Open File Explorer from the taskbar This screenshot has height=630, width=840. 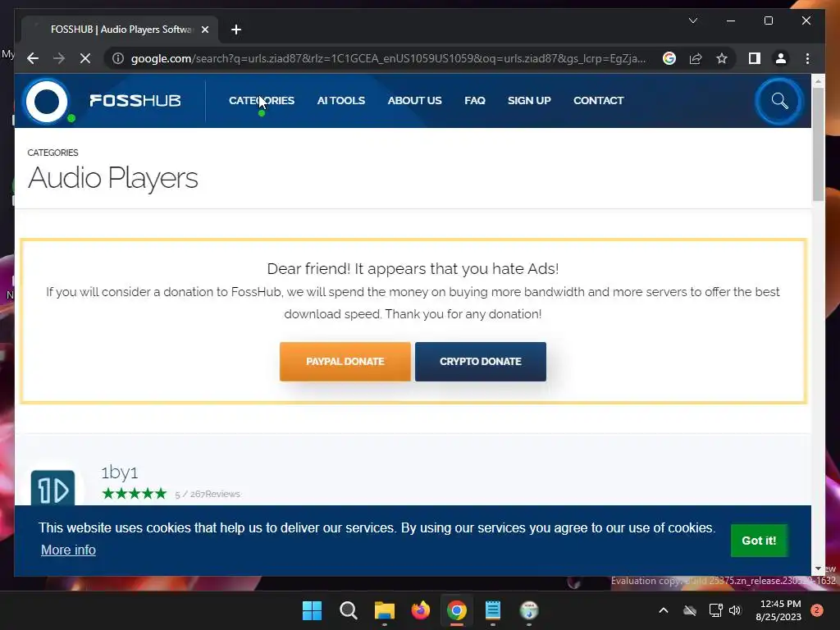384,610
